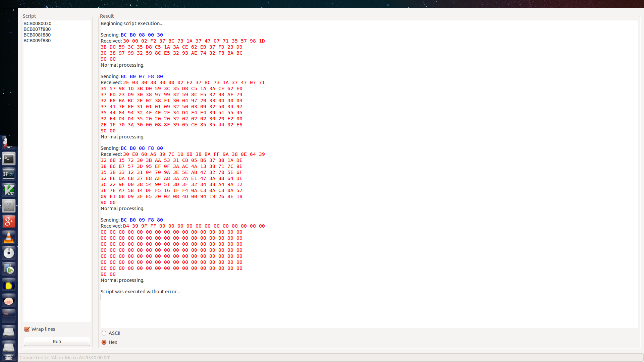Open the video player film icon

click(9, 269)
